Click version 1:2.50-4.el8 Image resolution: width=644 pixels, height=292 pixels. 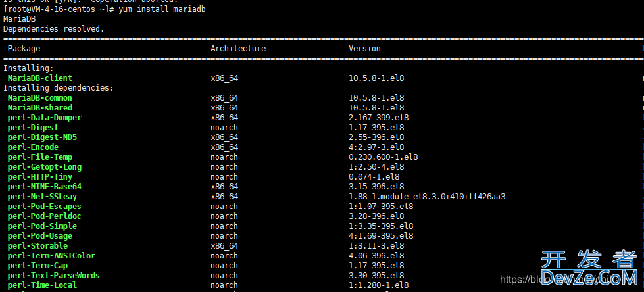(x=377, y=167)
